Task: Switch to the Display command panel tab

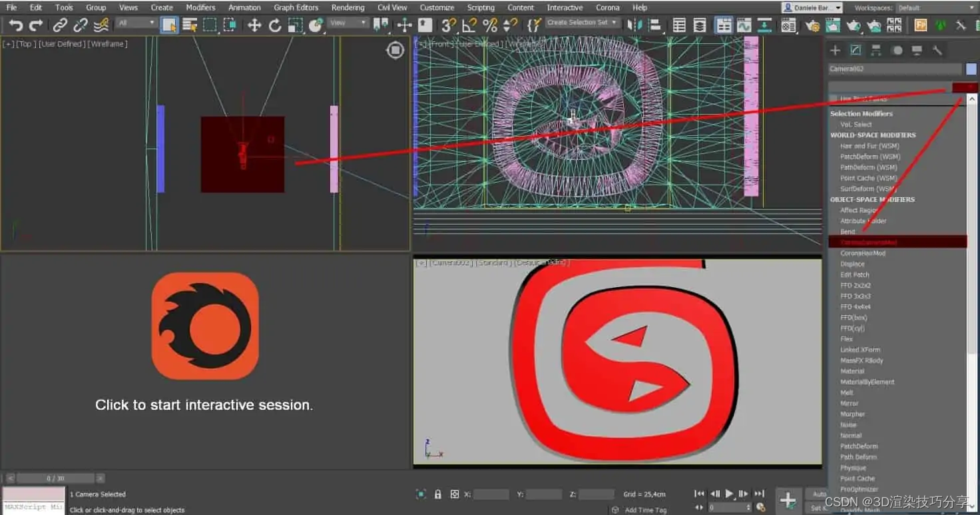Action: pyautogui.click(x=917, y=51)
